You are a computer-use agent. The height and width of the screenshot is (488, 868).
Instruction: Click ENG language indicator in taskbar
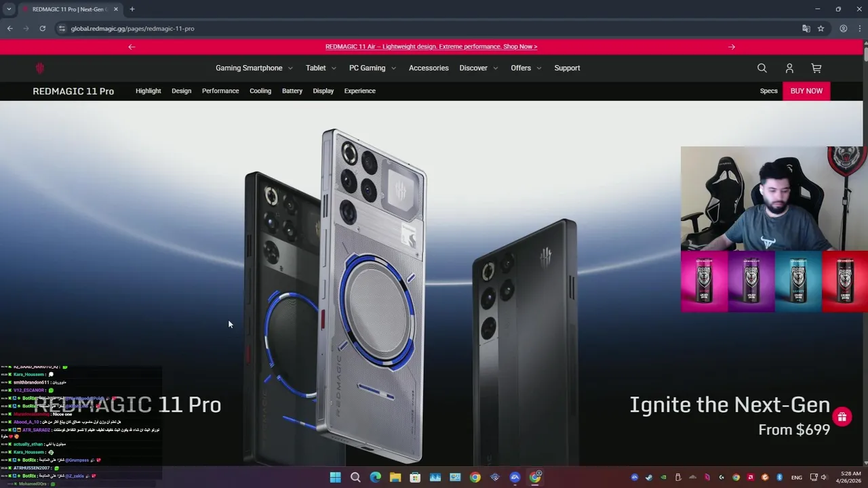pyautogui.click(x=796, y=477)
